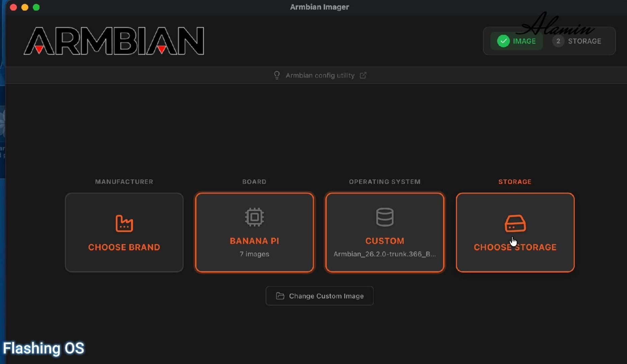Click the "7 images" text

[x=254, y=254]
